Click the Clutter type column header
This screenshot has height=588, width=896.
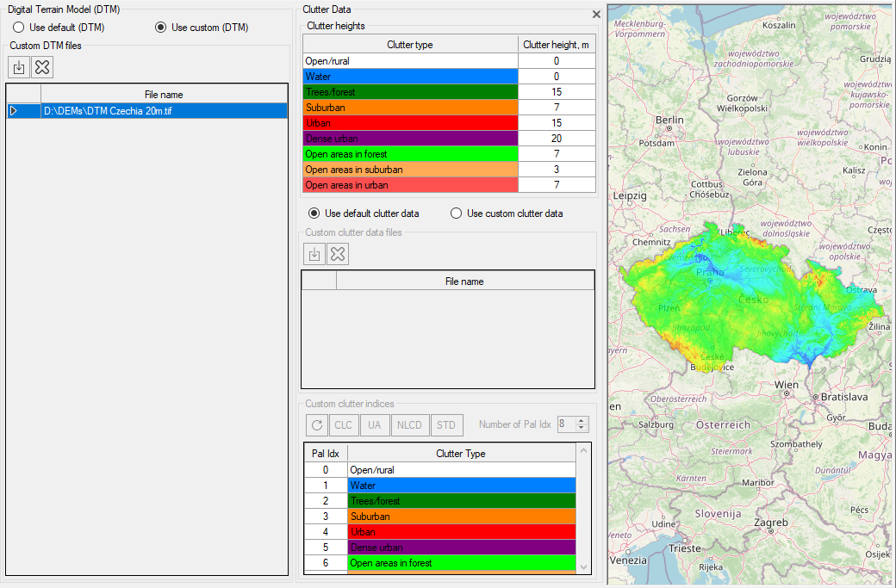coord(410,45)
